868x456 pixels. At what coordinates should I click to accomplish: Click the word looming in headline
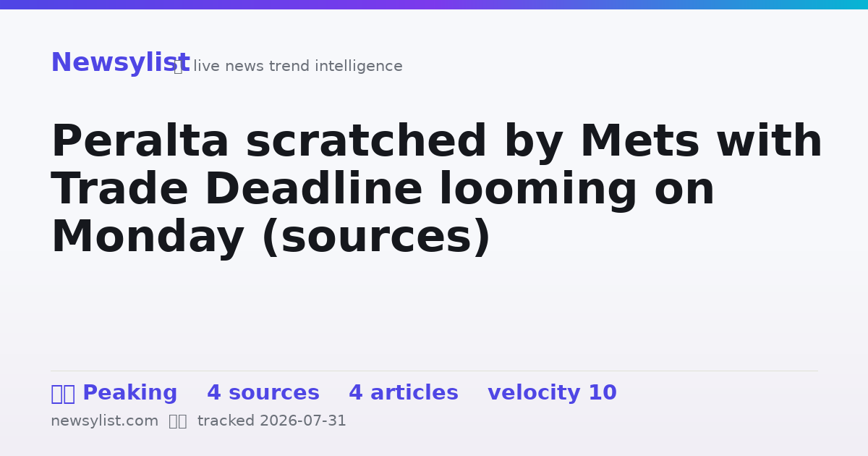(538, 190)
